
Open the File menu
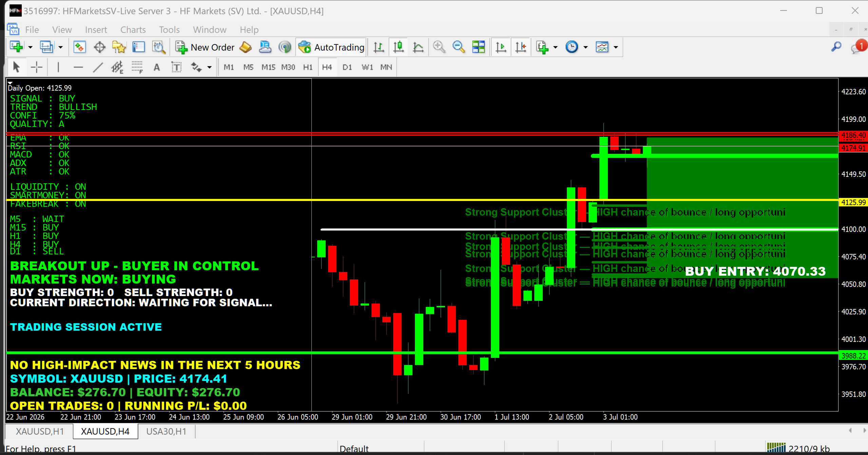point(32,30)
